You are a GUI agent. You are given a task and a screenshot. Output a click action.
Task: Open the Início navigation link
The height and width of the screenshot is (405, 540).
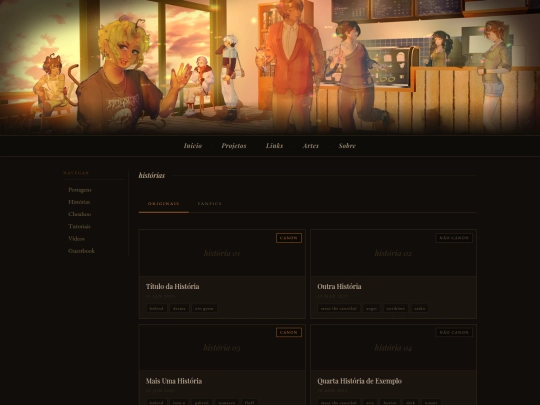(193, 146)
